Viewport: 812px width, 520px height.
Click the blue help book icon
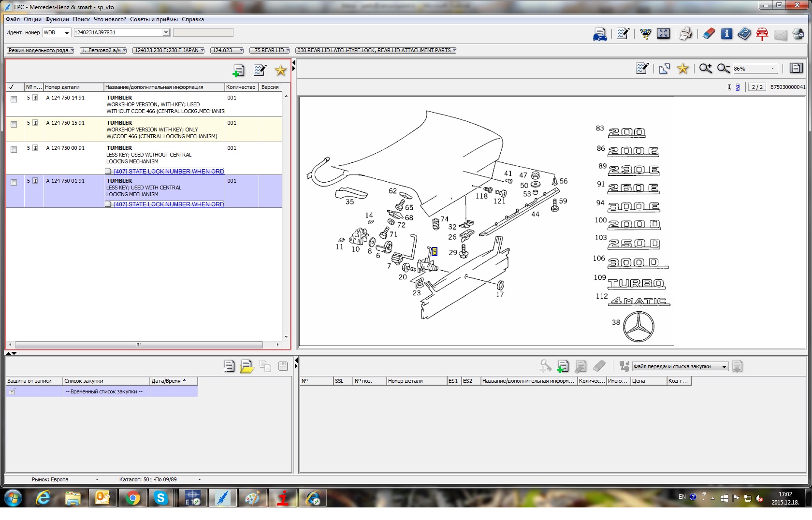[x=744, y=34]
